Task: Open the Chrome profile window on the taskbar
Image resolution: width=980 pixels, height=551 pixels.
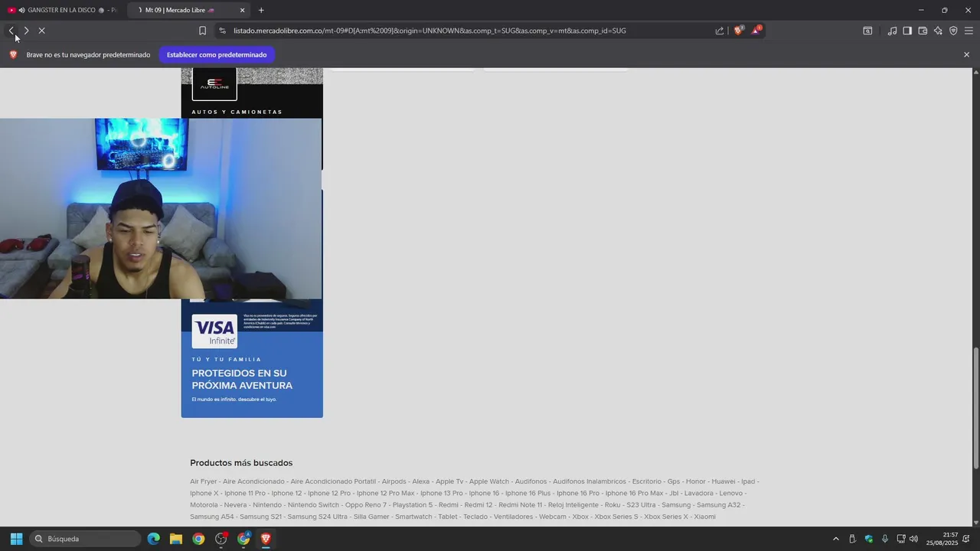Action: pos(243,539)
